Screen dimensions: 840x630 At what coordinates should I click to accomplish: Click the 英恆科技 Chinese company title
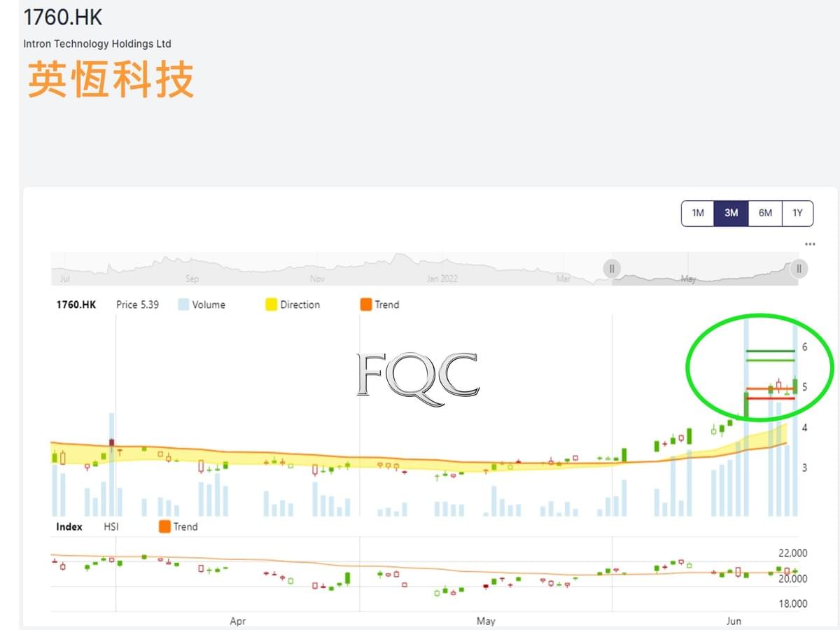(111, 78)
